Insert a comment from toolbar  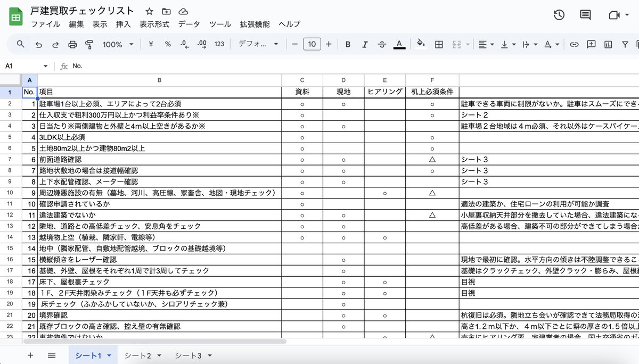[591, 44]
